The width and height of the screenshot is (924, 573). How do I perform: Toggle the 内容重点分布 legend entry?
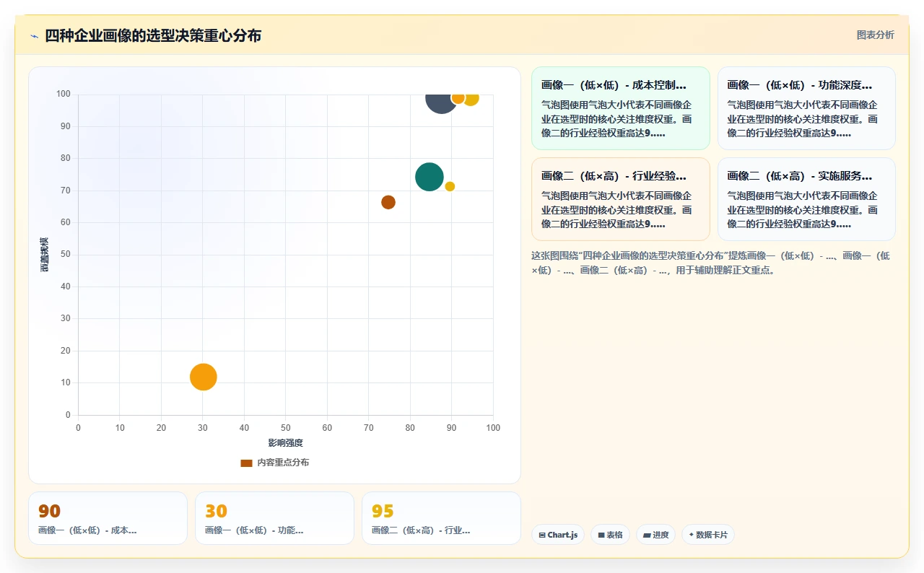pos(275,463)
